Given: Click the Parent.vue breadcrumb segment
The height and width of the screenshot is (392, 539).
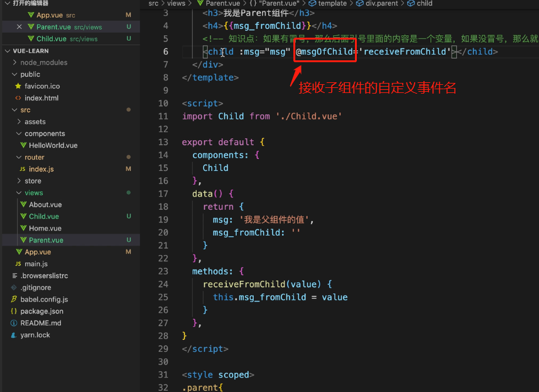Looking at the screenshot, I should coord(223,3).
